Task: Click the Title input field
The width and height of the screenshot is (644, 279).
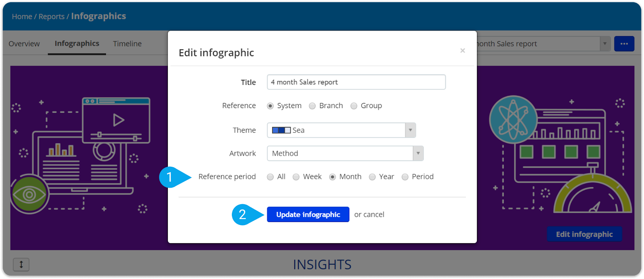Action: coord(356,82)
